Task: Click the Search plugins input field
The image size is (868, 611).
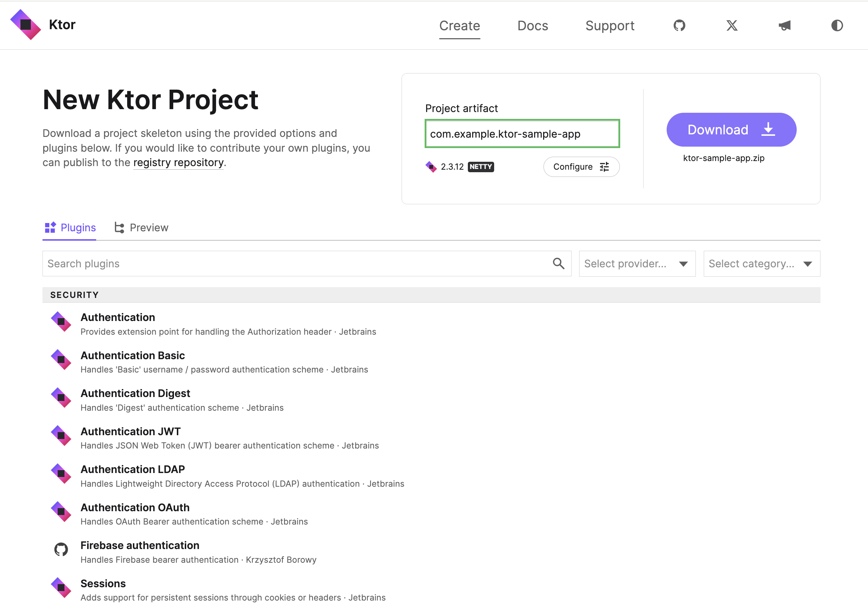Action: click(307, 264)
